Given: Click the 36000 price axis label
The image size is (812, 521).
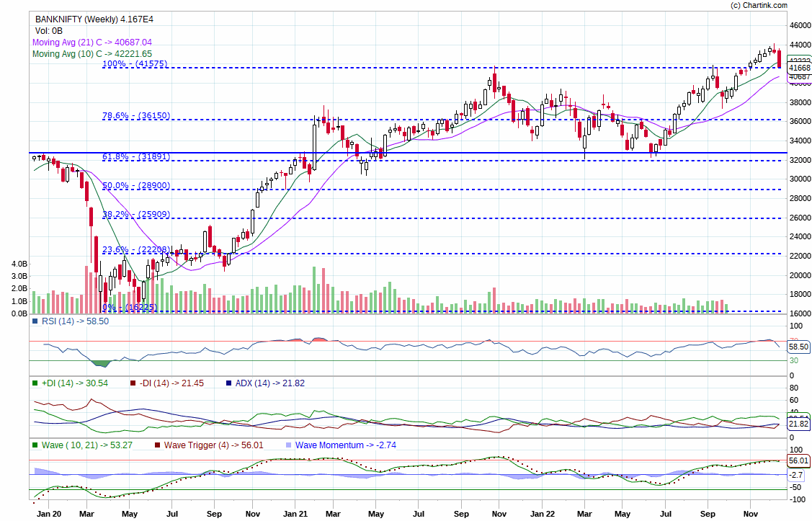Looking at the screenshot, I should tap(800, 122).
